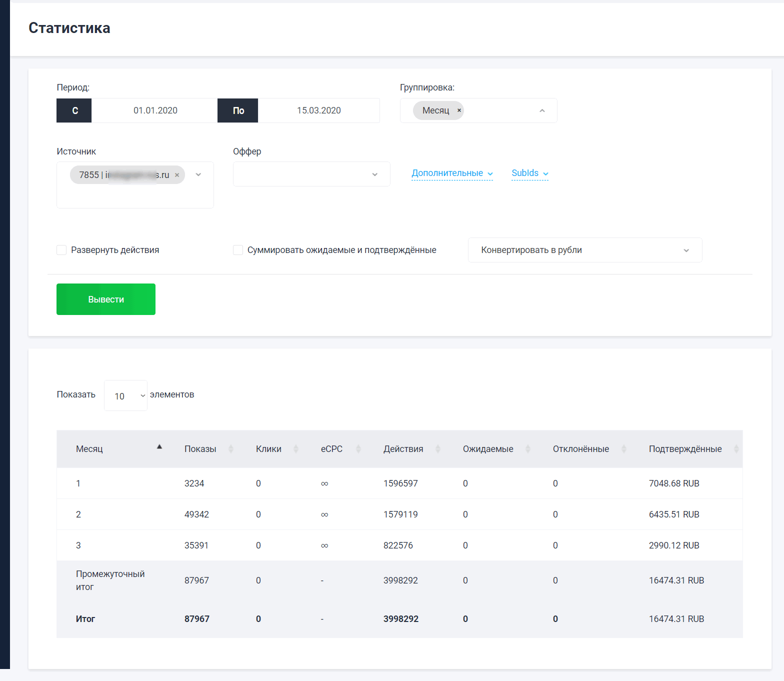Sort table by Подтверждённые column
Screen dimensions: 784x681
(x=736, y=449)
